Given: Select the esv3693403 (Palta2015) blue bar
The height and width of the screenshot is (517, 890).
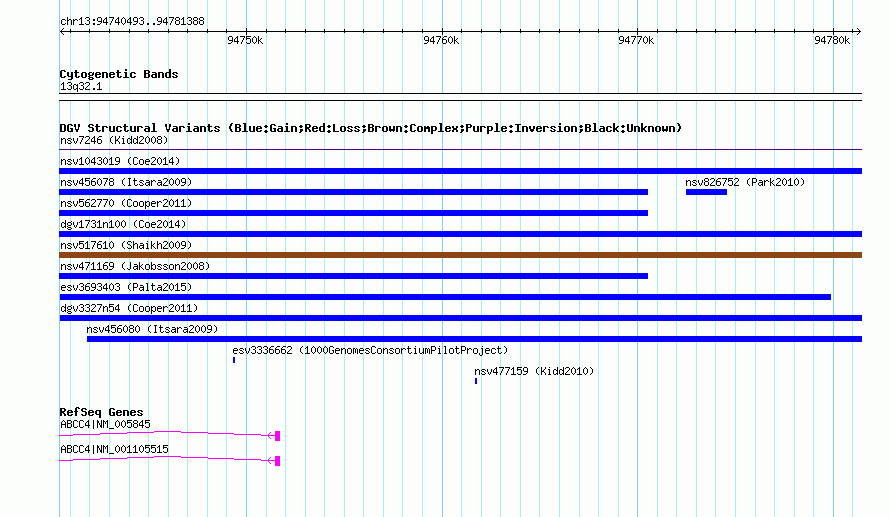Looking at the screenshot, I should pos(445,297).
